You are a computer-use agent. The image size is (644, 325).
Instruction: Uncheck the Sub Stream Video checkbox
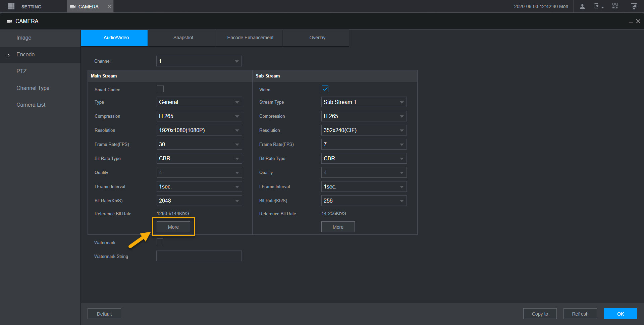tap(325, 89)
